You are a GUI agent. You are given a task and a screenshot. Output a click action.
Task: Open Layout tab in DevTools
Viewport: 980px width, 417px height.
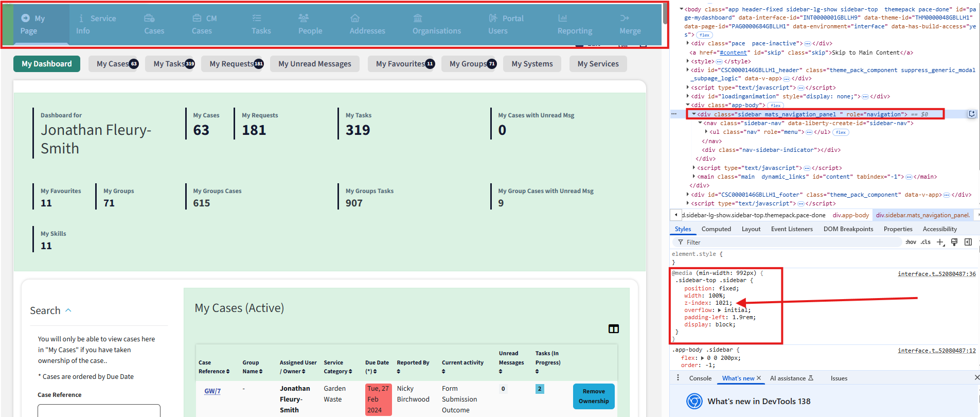tap(751, 229)
